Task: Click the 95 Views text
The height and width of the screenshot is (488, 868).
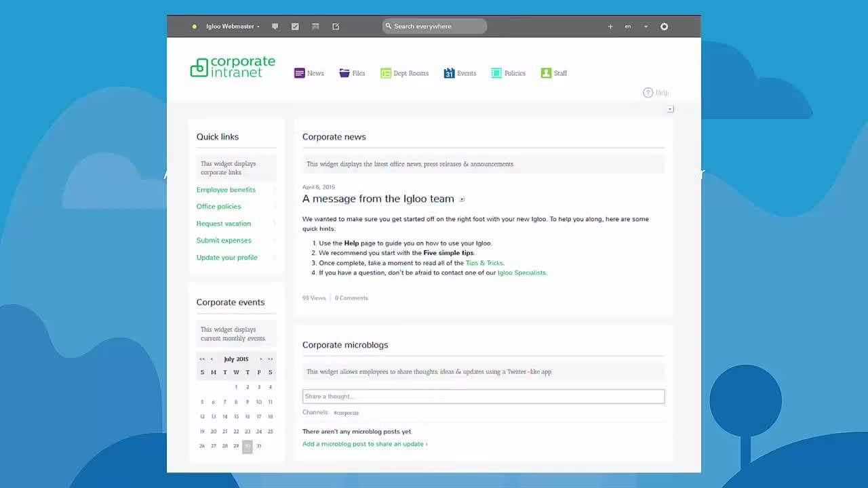Action: pos(314,298)
